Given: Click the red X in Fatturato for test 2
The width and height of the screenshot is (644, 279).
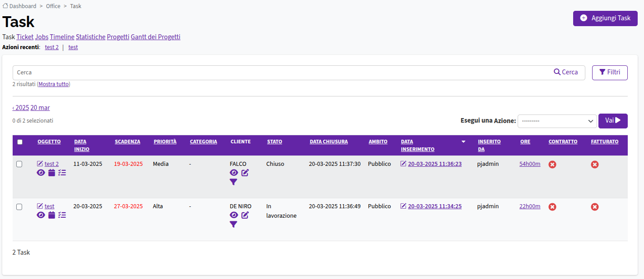Looking at the screenshot, I should (595, 165).
